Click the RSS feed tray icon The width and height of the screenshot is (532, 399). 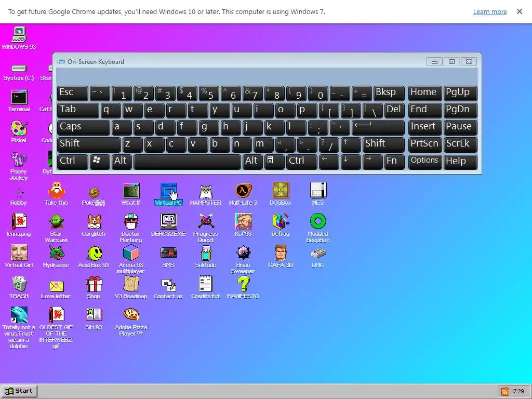[505, 391]
